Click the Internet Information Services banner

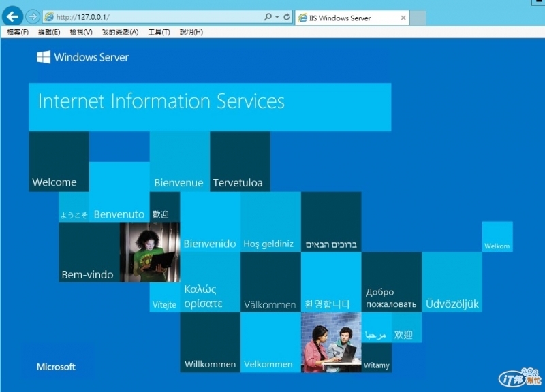[x=210, y=107]
